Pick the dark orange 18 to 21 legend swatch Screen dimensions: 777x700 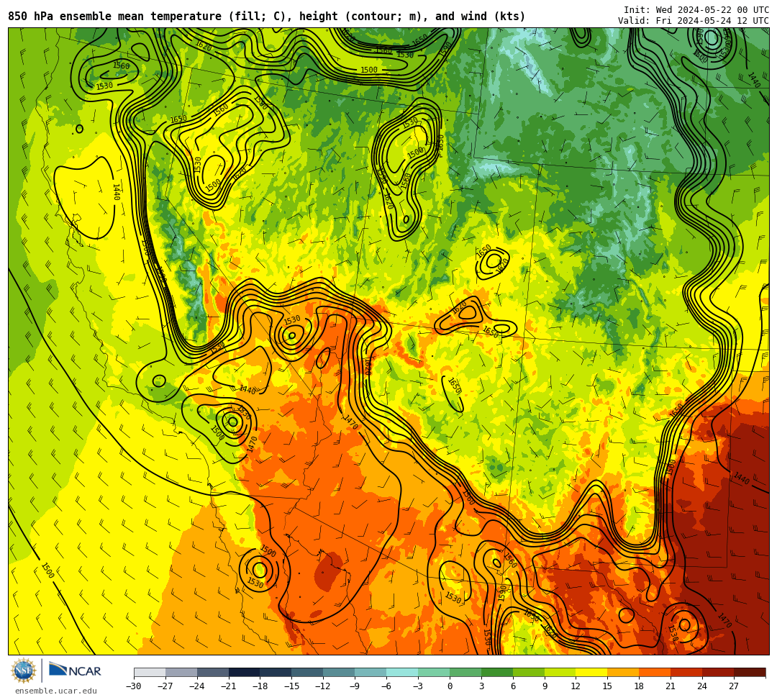655,672
